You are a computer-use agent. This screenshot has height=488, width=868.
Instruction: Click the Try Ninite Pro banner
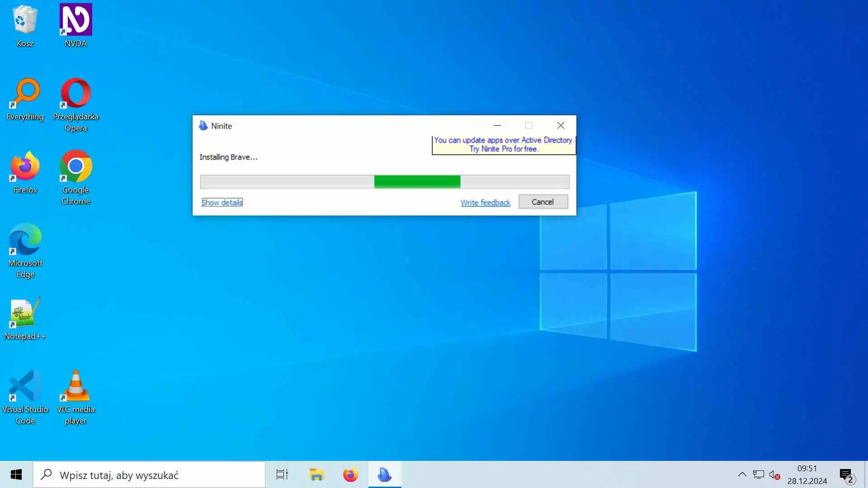(504, 145)
